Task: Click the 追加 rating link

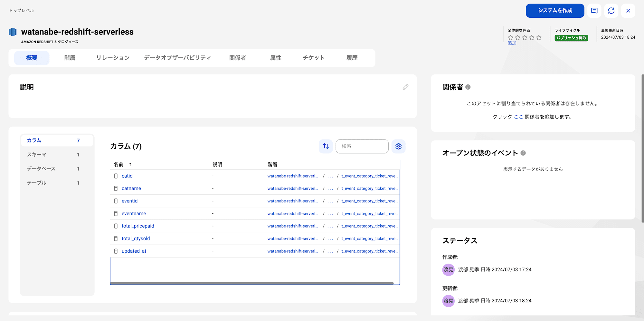Action: pos(512,43)
